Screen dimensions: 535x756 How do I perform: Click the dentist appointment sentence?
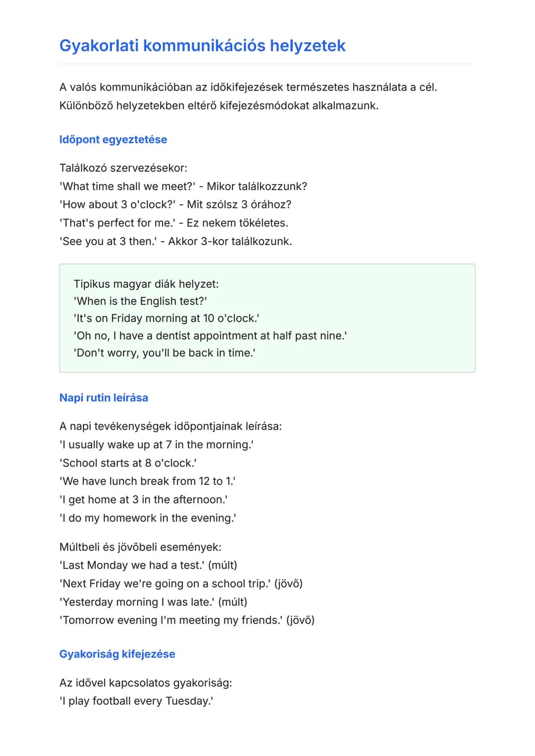210,336
